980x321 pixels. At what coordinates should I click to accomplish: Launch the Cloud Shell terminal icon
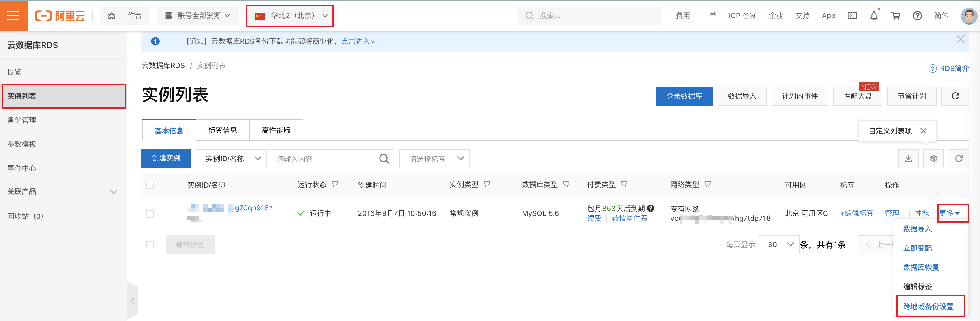pyautogui.click(x=852, y=16)
